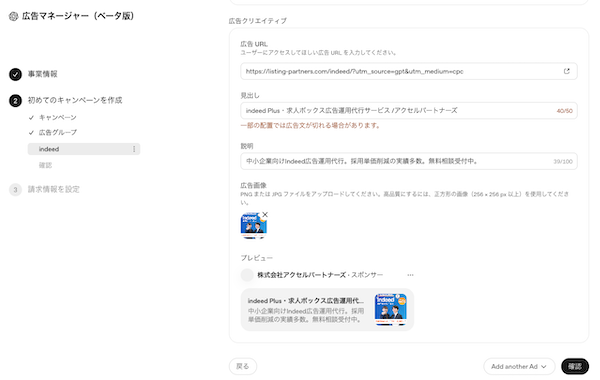Screen dimensions: 600x380
Task: Click the preview ad headline text
Action: [305, 301]
